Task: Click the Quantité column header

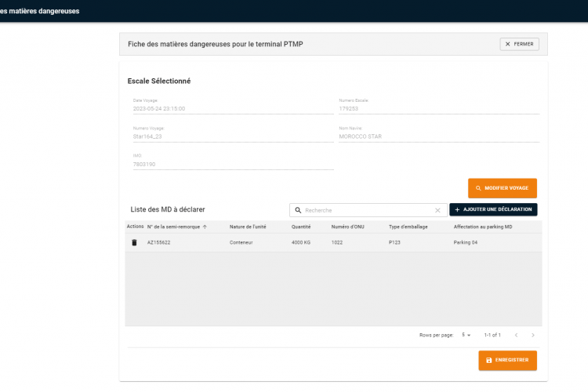Action: pyautogui.click(x=301, y=227)
